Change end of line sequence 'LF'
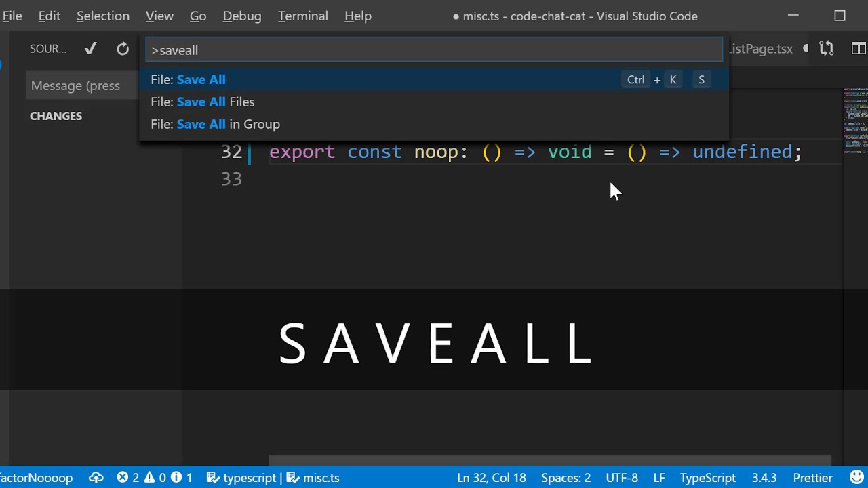 (x=659, y=478)
